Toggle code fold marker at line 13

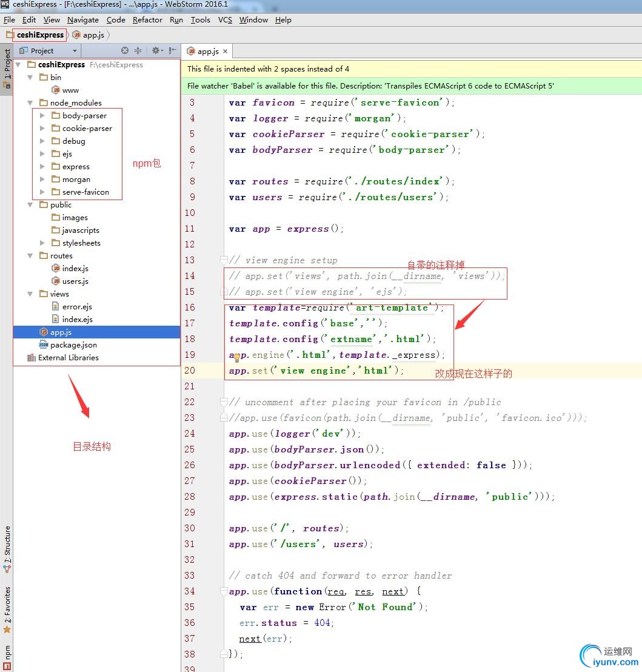(224, 260)
